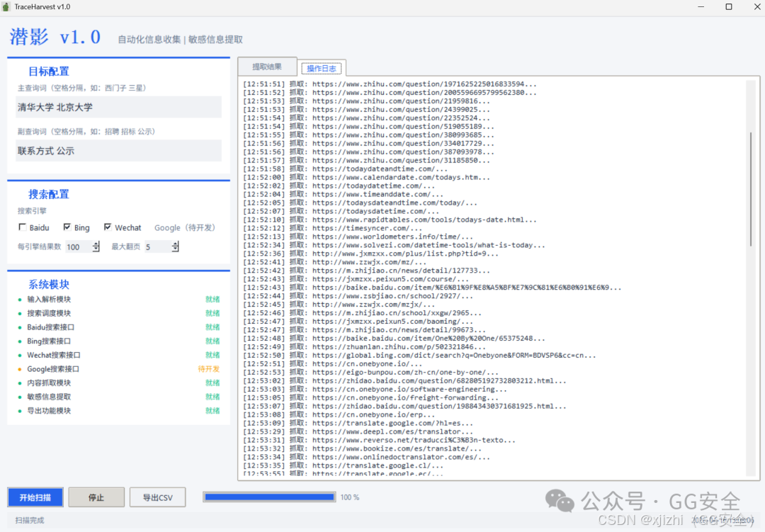Uncheck the Wechat search engine checkbox
The height and width of the screenshot is (532, 765).
(108, 227)
